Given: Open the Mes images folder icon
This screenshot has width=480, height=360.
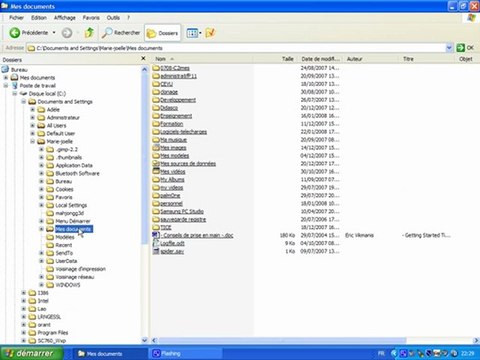Looking at the screenshot, I should pyautogui.click(x=156, y=147).
